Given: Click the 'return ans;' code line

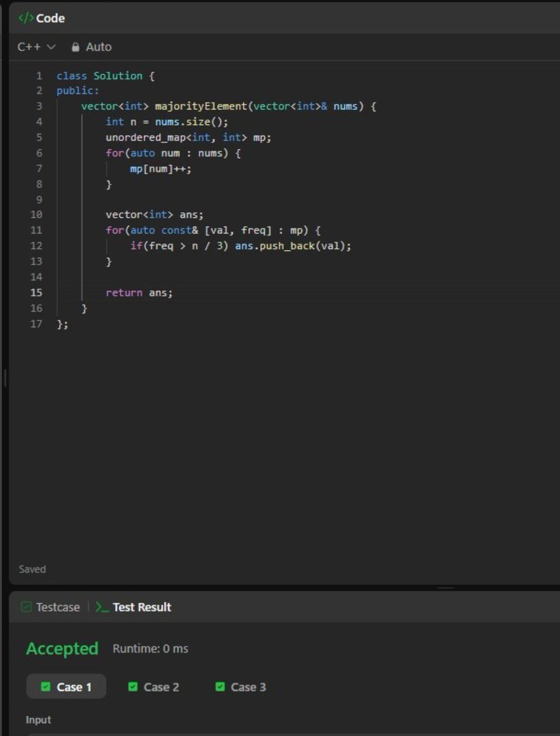Looking at the screenshot, I should pyautogui.click(x=139, y=293).
